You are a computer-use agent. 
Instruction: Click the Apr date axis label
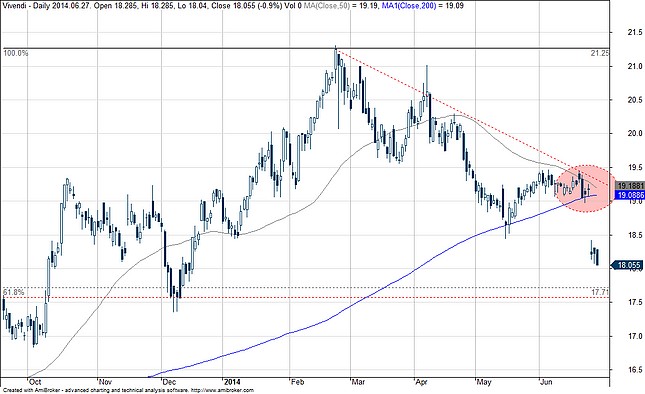pyautogui.click(x=422, y=382)
